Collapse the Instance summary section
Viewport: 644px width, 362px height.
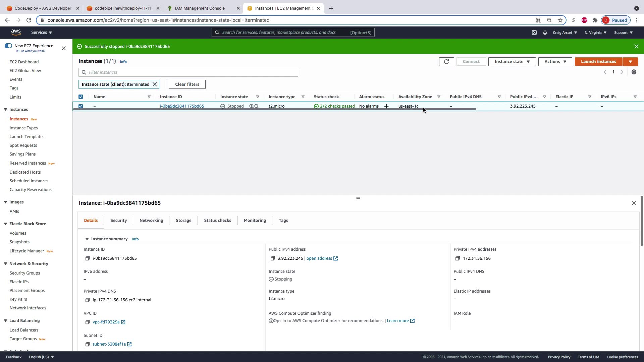coord(87,239)
